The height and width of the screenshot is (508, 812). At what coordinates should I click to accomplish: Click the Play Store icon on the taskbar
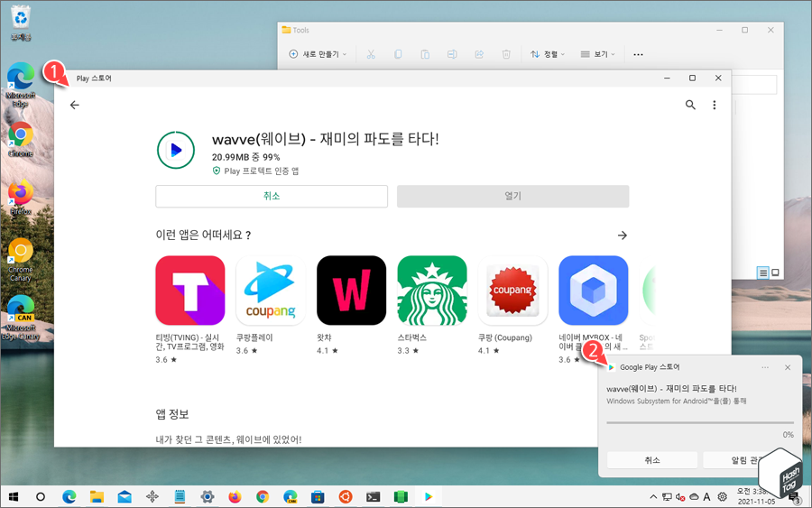pos(429,497)
